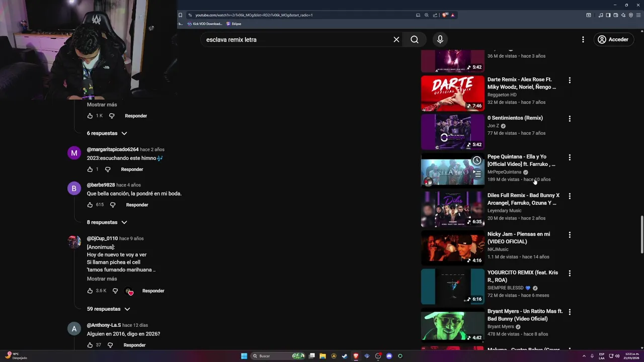Open @barbs9828 profile link

[101, 185]
